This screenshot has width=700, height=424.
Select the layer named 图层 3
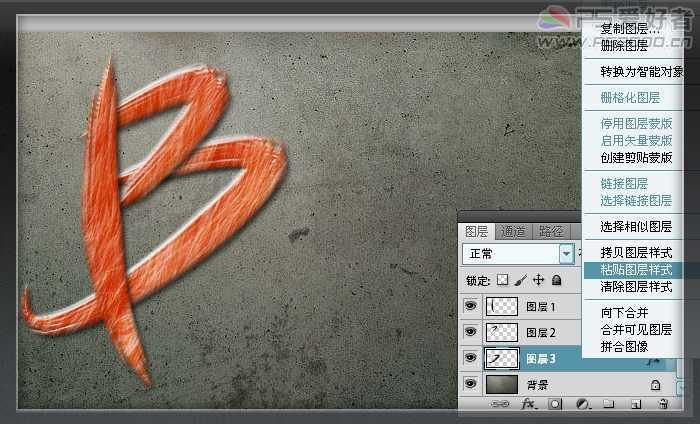pyautogui.click(x=541, y=358)
